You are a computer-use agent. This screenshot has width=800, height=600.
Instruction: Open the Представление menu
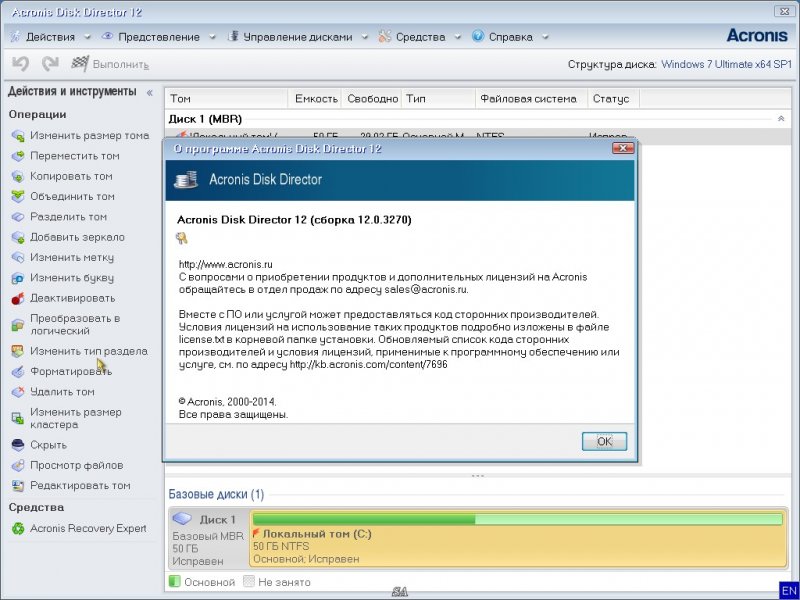[x=159, y=37]
